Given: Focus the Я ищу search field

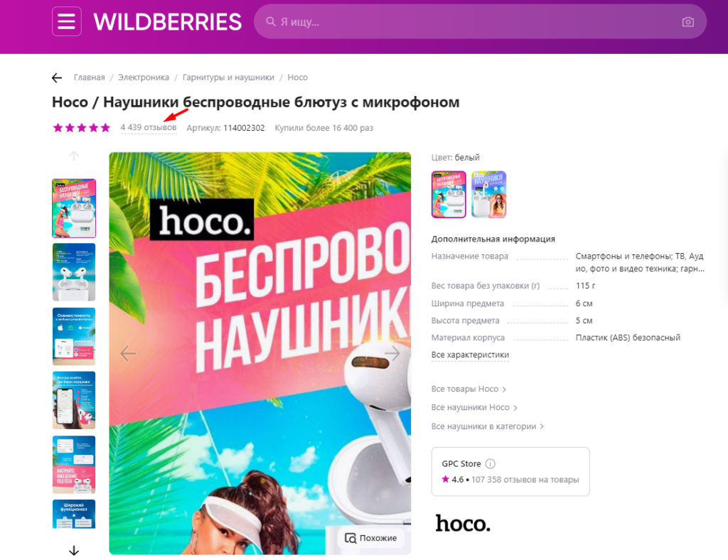Looking at the screenshot, I should (x=480, y=22).
